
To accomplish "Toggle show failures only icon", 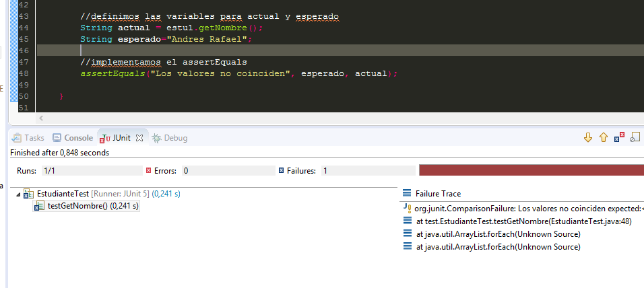I will coord(619,137).
